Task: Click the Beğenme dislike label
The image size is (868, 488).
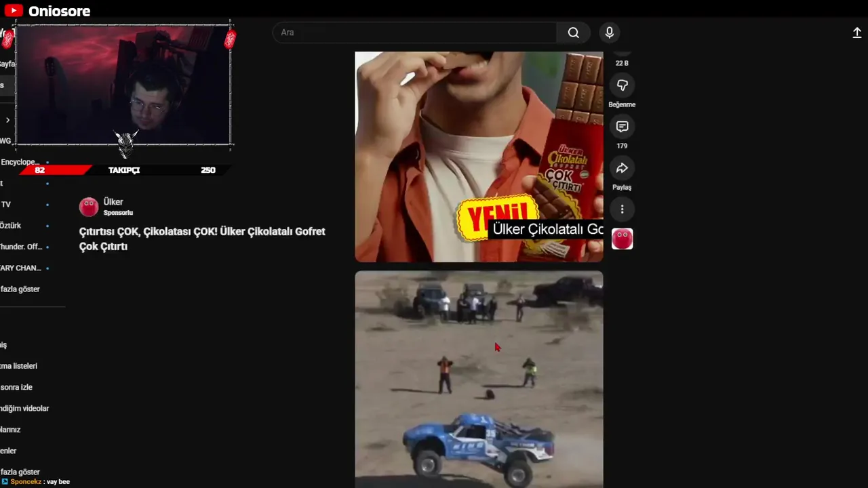Action: coord(622,104)
